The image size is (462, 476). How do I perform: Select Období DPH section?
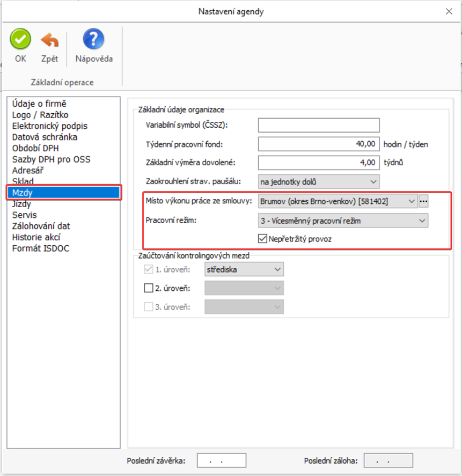(x=35, y=148)
